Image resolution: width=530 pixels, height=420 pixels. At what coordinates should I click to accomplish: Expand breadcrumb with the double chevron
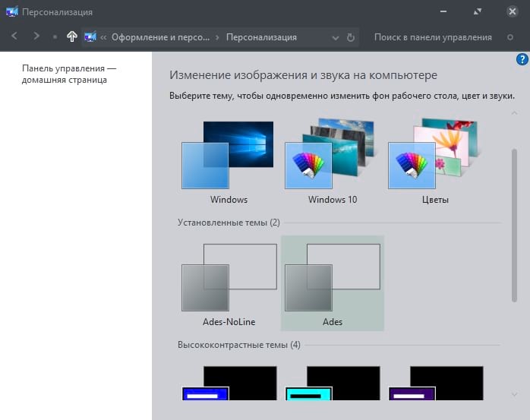(103, 37)
